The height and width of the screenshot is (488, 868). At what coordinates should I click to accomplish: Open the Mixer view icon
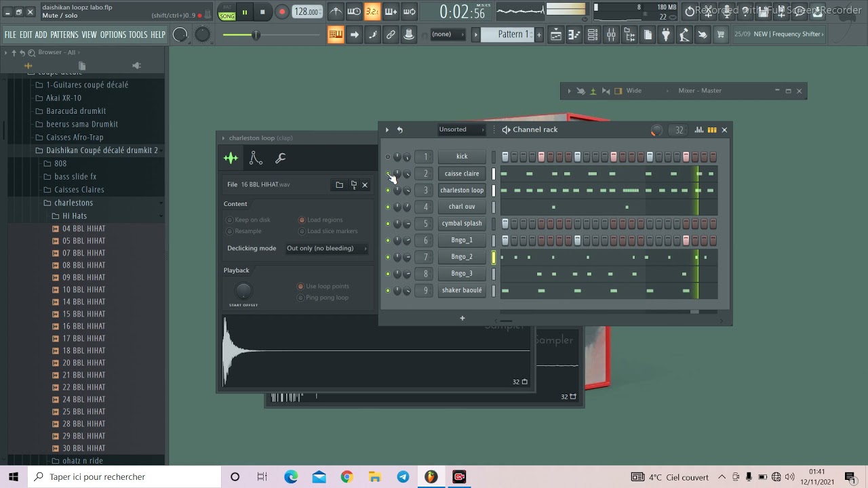click(x=611, y=35)
